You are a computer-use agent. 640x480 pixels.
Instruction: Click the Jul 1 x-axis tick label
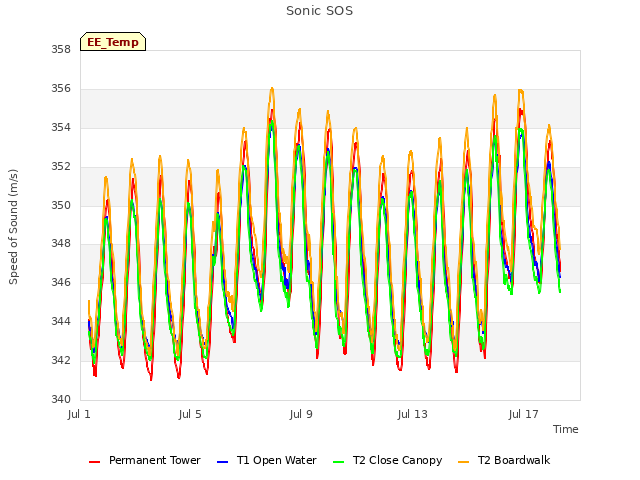pyautogui.click(x=79, y=414)
